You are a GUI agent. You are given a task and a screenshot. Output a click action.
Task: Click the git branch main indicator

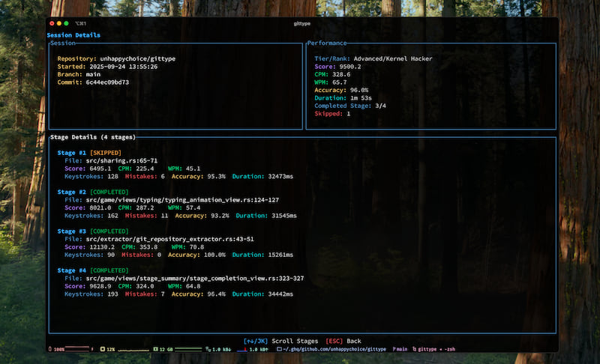pos(400,349)
